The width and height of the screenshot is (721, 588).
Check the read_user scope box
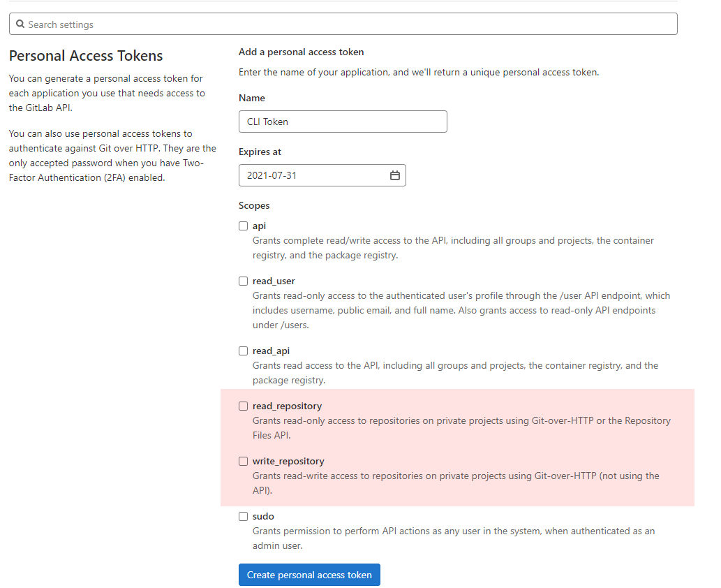pos(244,281)
